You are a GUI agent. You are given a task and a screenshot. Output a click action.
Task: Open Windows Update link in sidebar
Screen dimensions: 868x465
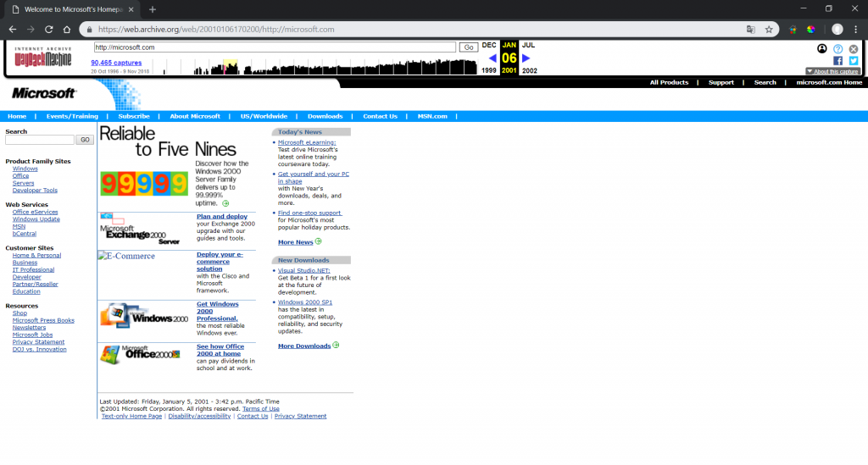point(36,219)
